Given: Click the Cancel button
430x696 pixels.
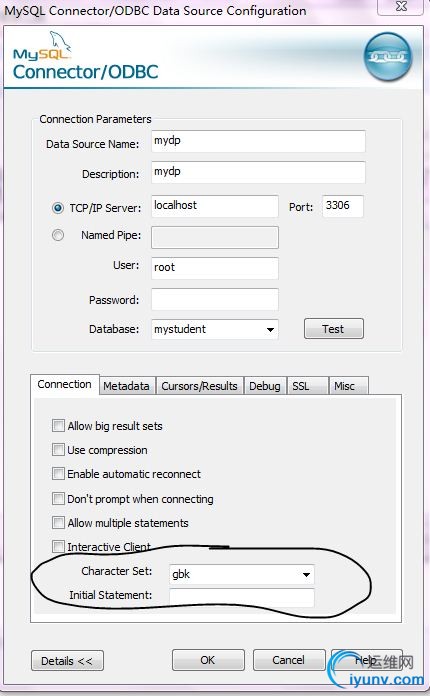Looking at the screenshot, I should pos(289,660).
